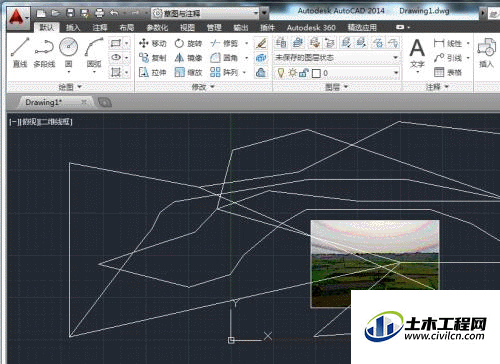Viewport: 500px width, 364px height.
Task: Switch to the 输出 ribbon tab
Action: [x=241, y=28]
